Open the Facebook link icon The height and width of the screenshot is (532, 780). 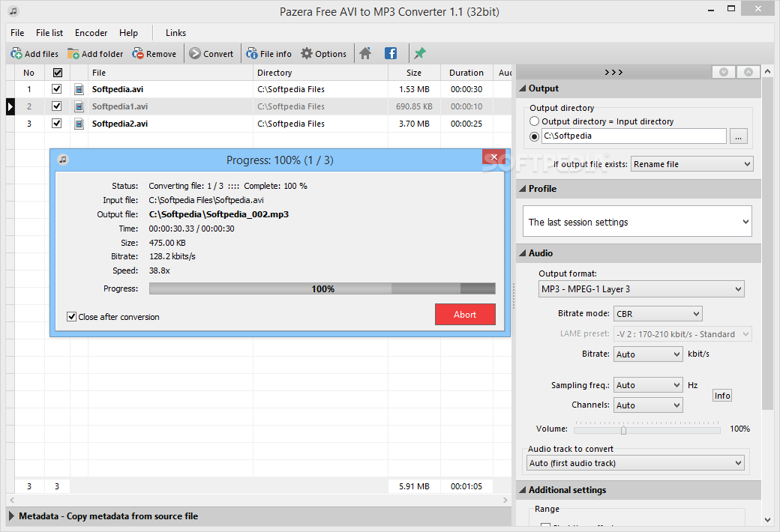click(x=391, y=53)
